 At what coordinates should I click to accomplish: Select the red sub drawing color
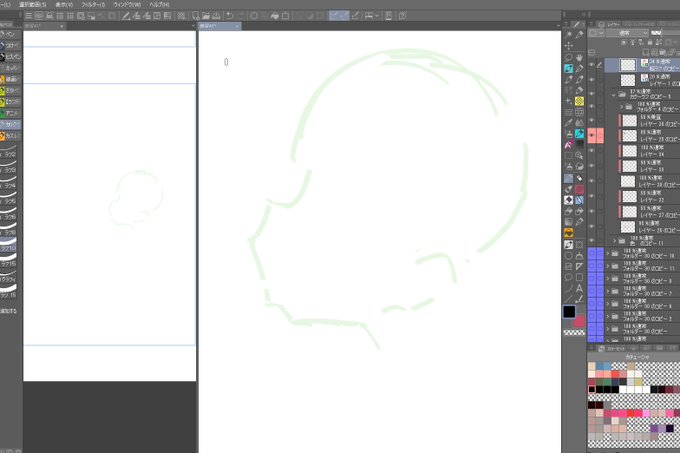[580, 321]
